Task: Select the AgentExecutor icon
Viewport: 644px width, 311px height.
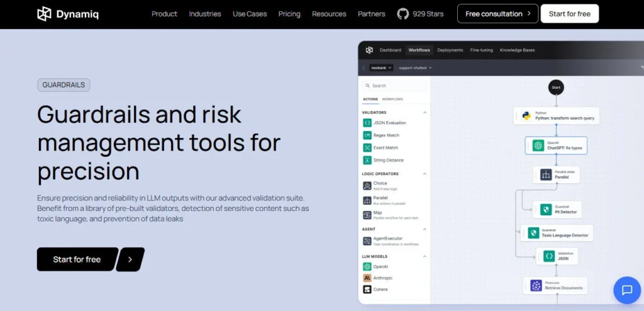Action: click(367, 241)
